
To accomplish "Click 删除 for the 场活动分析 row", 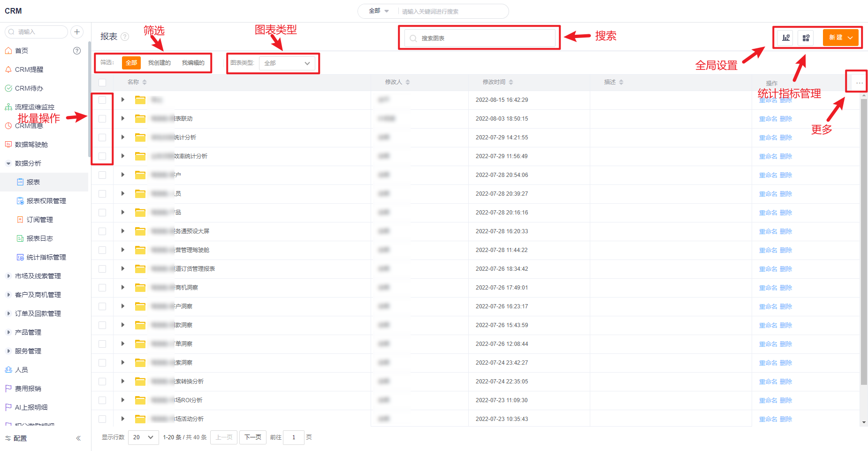I will (786, 420).
